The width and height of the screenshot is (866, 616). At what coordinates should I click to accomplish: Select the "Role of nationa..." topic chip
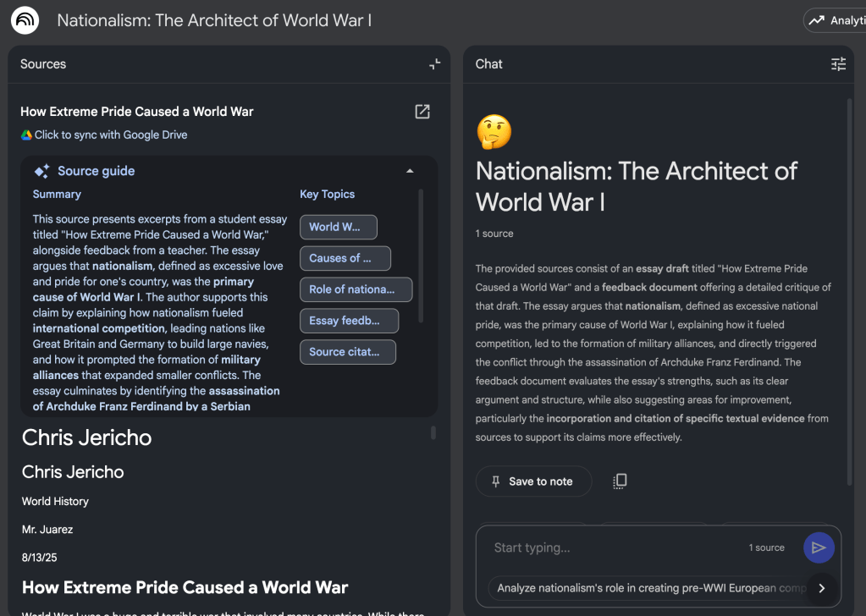tap(356, 289)
